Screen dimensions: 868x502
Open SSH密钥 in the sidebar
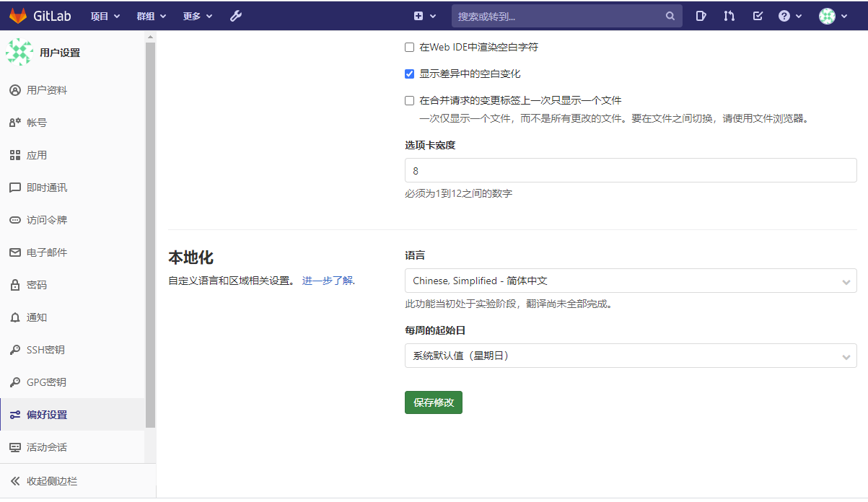[x=45, y=350]
